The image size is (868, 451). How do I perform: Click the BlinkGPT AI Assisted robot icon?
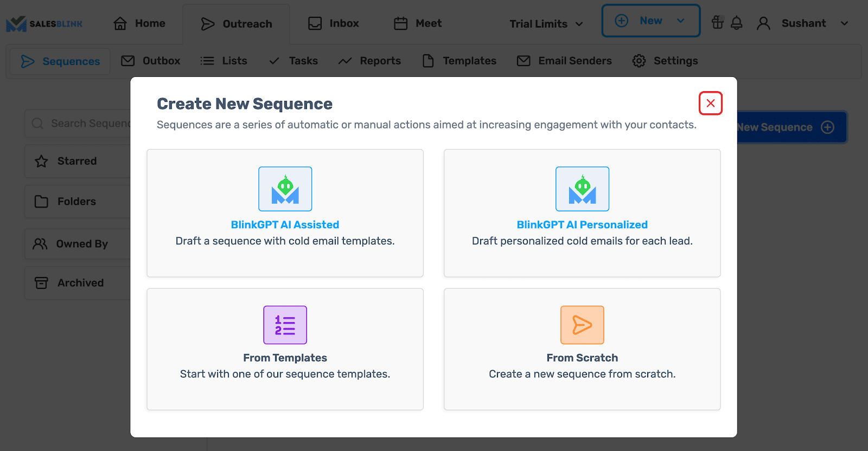tap(285, 189)
